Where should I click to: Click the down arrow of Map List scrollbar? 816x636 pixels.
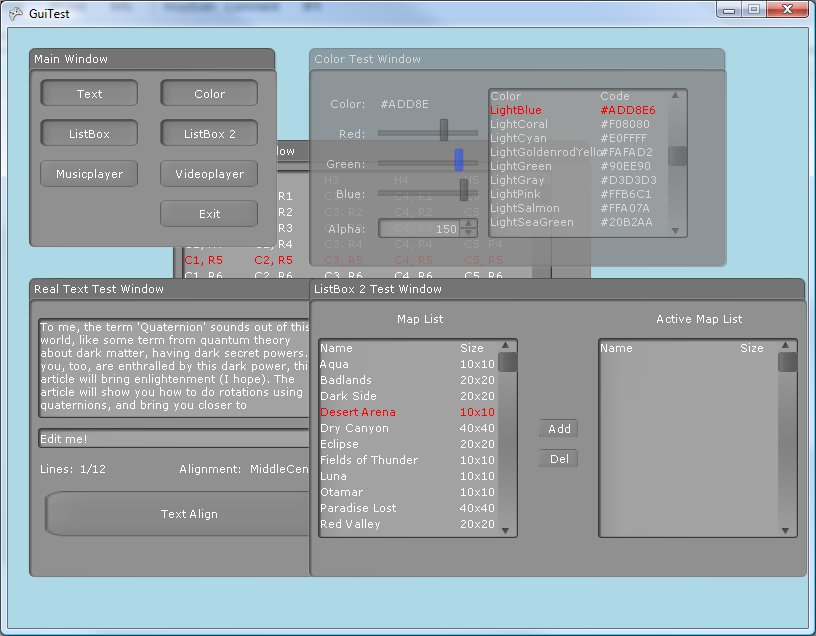[507, 530]
